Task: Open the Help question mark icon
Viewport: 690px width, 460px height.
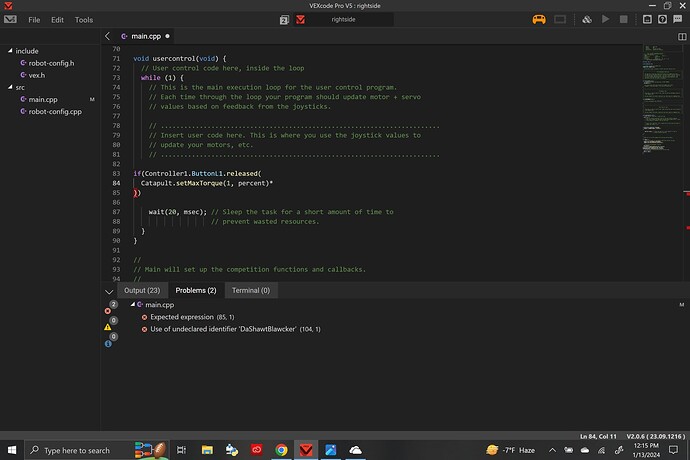Action: pyautogui.click(x=662, y=19)
